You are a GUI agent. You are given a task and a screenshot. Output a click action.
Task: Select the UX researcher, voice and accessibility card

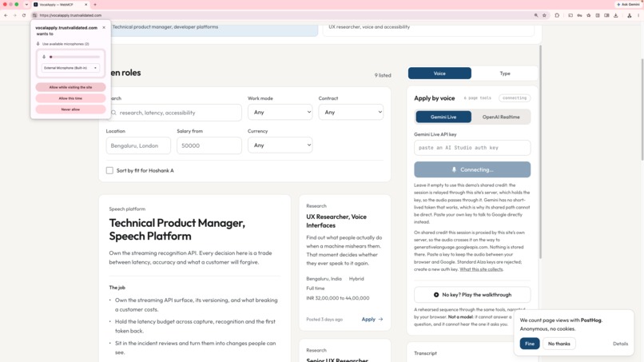click(428, 29)
